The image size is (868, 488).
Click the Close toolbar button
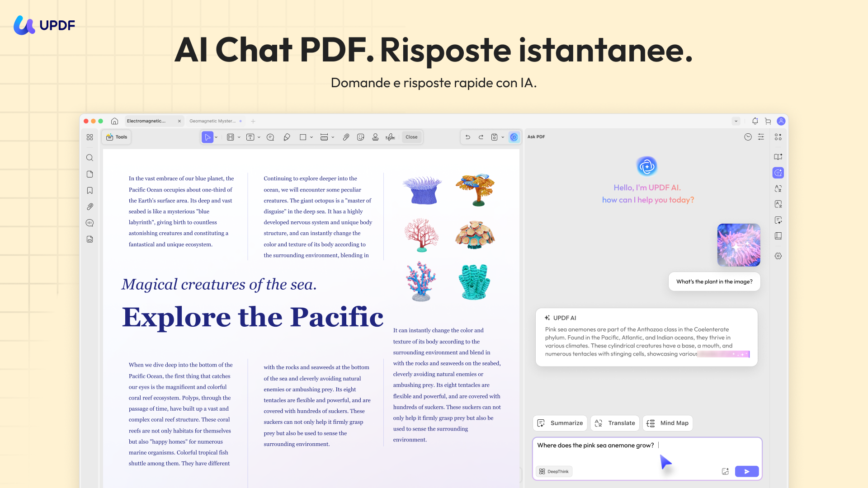(411, 137)
